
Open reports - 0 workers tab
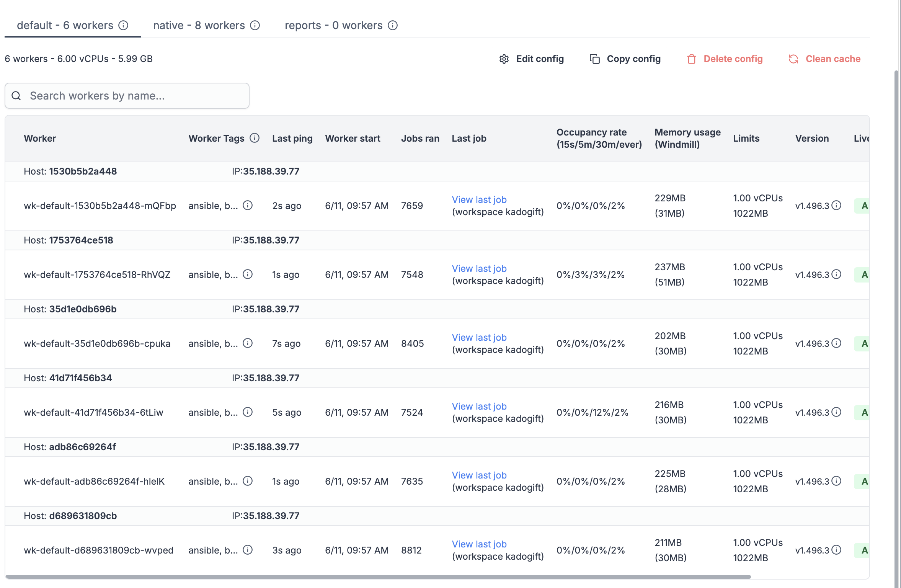click(x=341, y=25)
